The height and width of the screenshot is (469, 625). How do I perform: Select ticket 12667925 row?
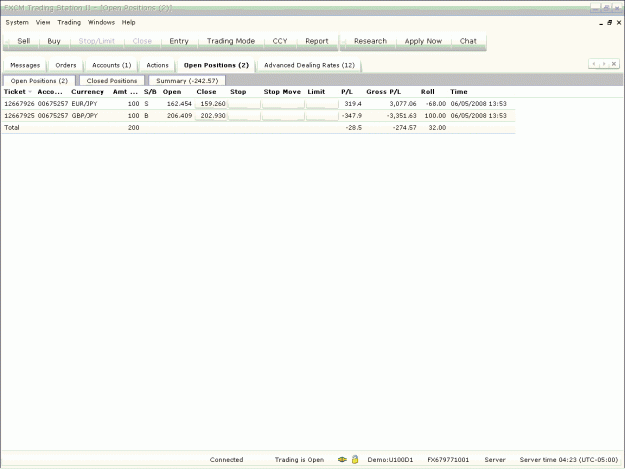click(x=259, y=116)
